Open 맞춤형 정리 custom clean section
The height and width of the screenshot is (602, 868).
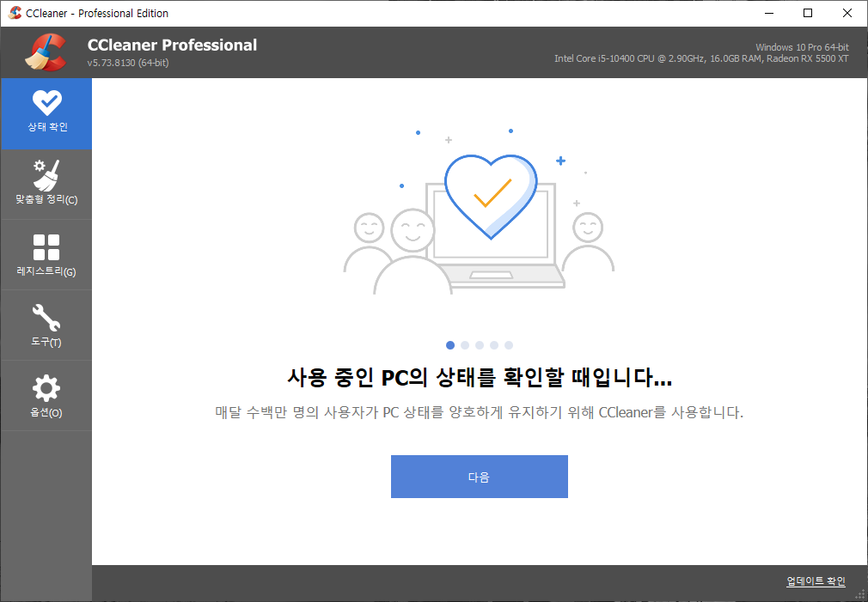[46, 185]
